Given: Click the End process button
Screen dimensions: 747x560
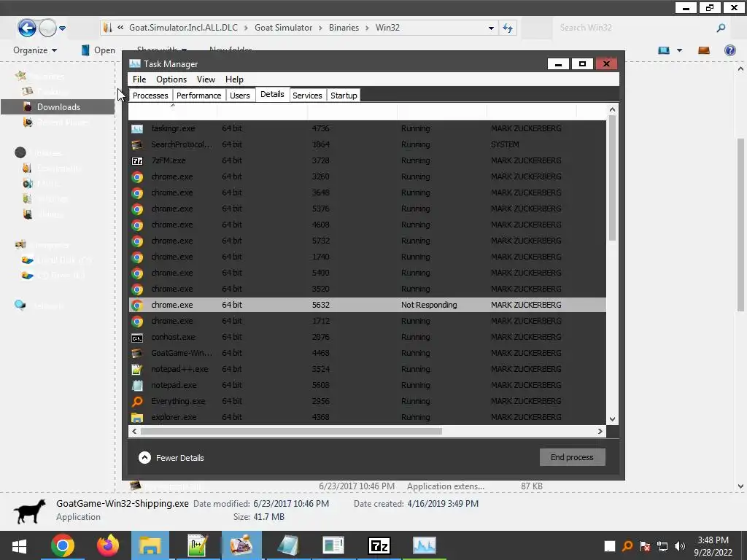Looking at the screenshot, I should 572,457.
